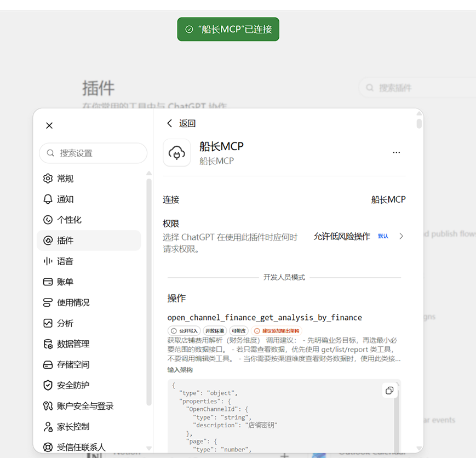Click the 账户安全与登录 key icon

tap(48, 406)
